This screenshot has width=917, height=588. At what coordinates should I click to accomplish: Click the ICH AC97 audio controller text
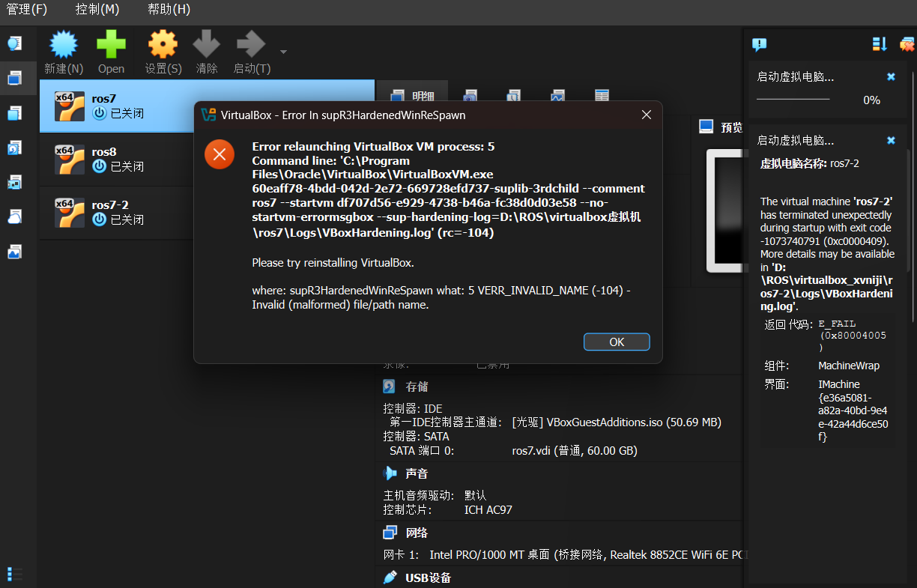point(488,509)
